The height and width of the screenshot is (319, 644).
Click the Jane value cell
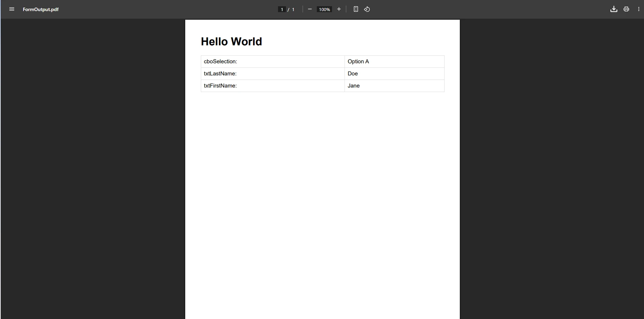tap(354, 85)
